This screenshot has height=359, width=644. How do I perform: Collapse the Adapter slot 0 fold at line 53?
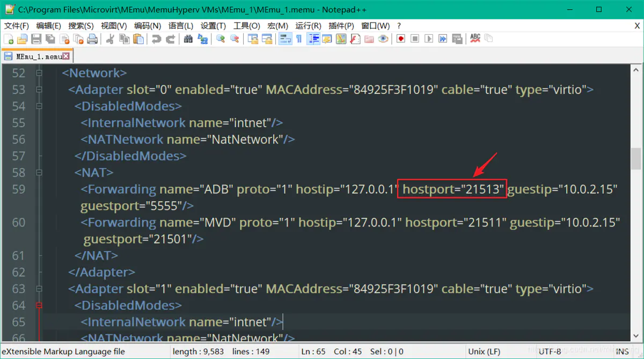pyautogui.click(x=39, y=90)
